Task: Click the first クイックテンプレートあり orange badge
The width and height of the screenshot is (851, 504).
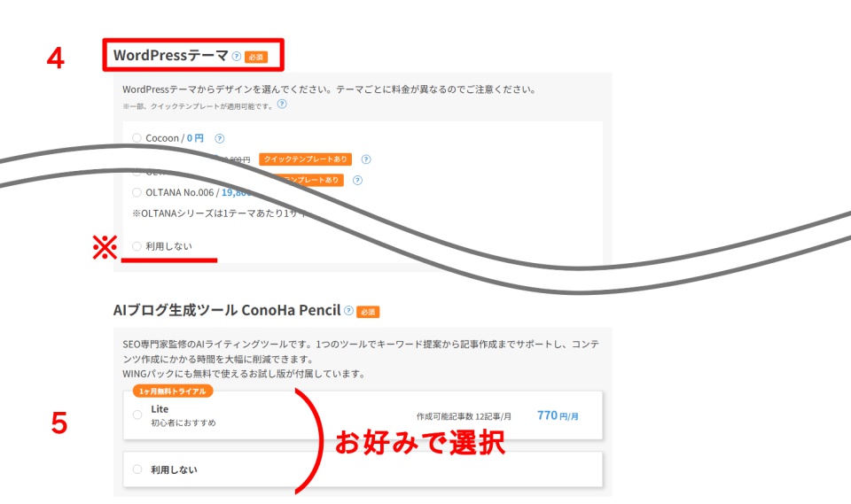Action: coord(305,159)
